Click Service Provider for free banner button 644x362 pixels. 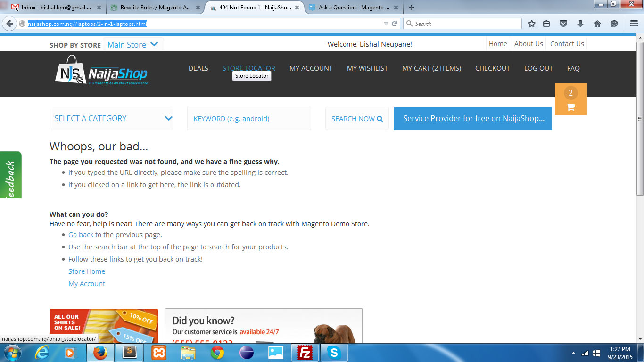tap(473, 118)
